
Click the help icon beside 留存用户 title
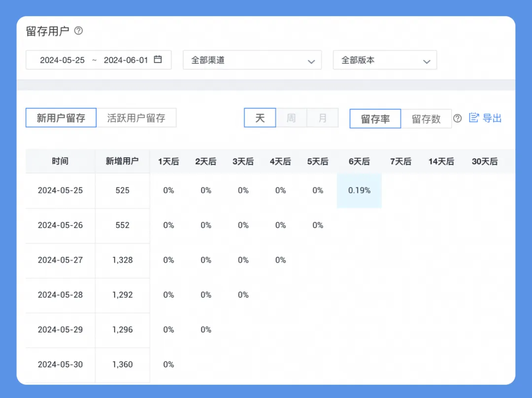[x=78, y=31]
